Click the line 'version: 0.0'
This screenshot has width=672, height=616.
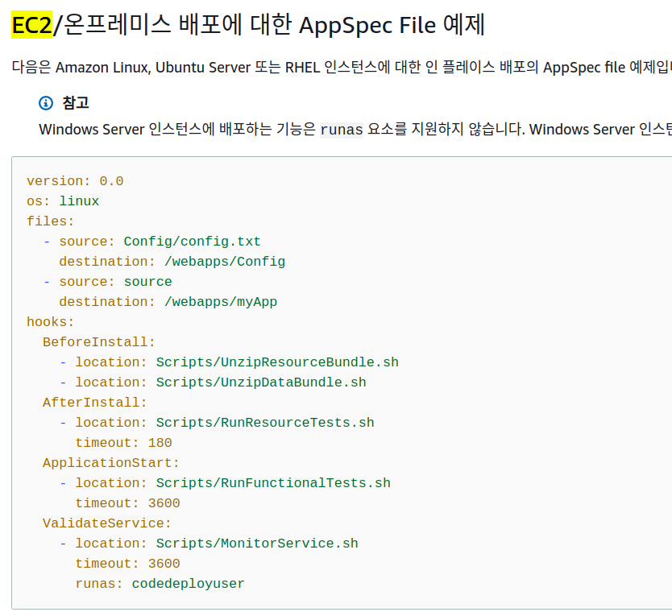pos(75,181)
